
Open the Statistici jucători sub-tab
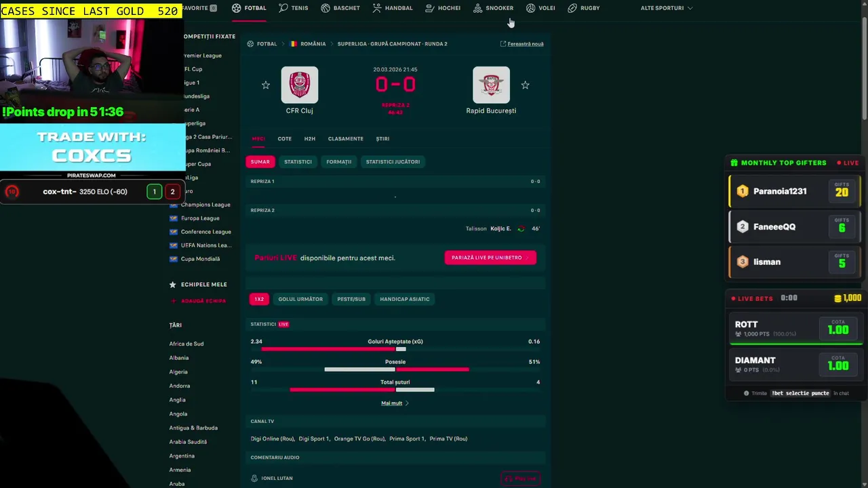393,162
